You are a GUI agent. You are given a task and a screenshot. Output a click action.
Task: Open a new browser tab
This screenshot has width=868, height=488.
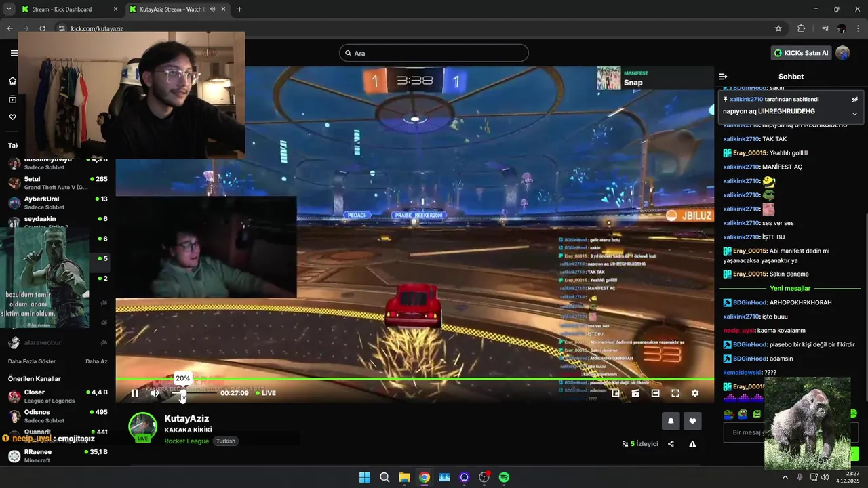tap(239, 9)
